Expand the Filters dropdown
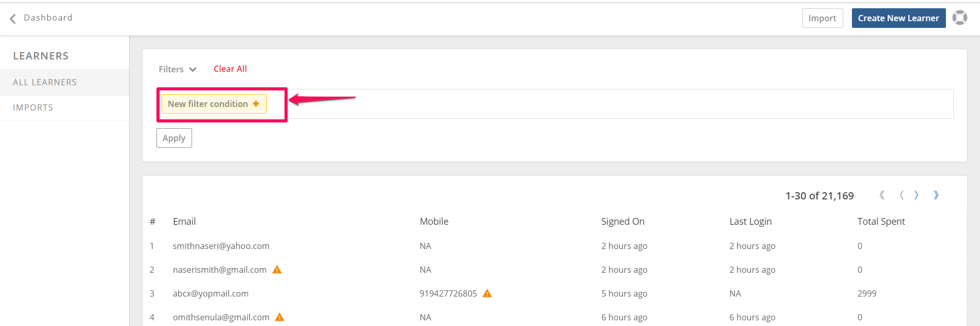Image resolution: width=980 pixels, height=326 pixels. 178,69
